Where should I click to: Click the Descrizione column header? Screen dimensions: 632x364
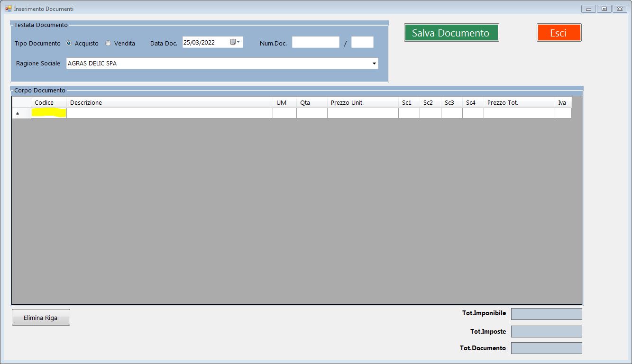pyautogui.click(x=170, y=102)
